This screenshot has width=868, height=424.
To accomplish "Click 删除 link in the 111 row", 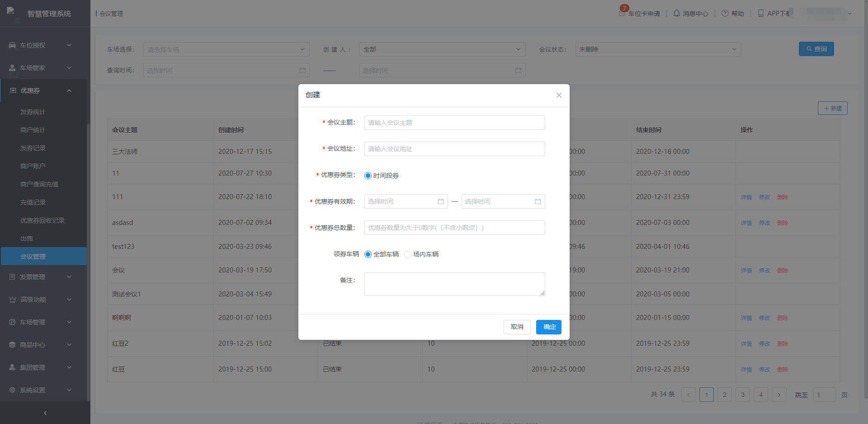I will click(x=783, y=197).
